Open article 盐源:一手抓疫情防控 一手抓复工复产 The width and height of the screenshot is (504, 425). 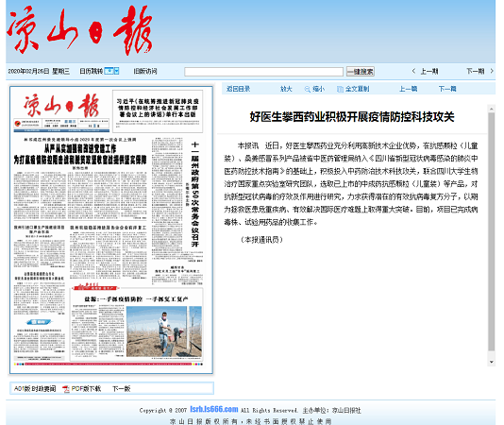click(x=136, y=299)
